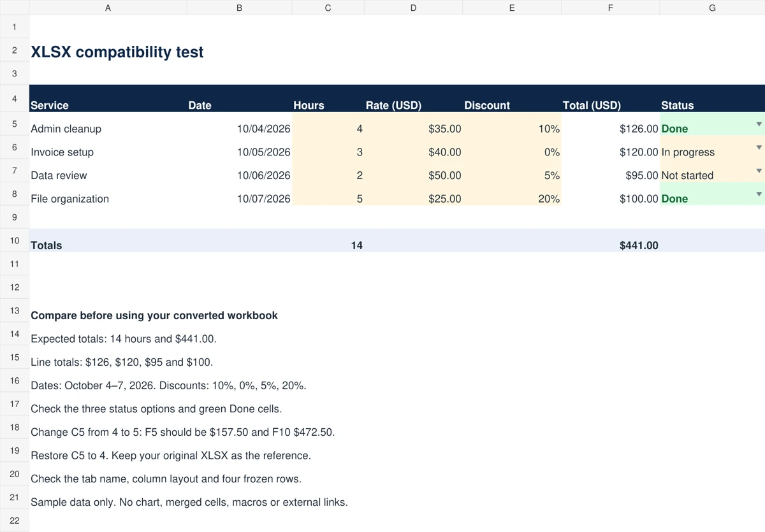This screenshot has height=532, width=765.
Task: Select column C header
Action: coord(328,8)
